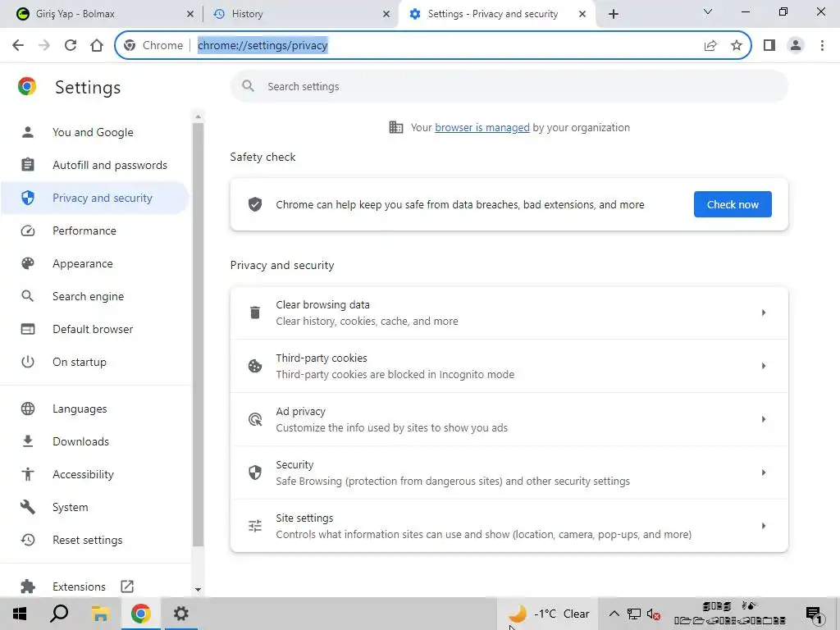Share this page using the share icon
The width and height of the screenshot is (840, 630).
point(710,46)
